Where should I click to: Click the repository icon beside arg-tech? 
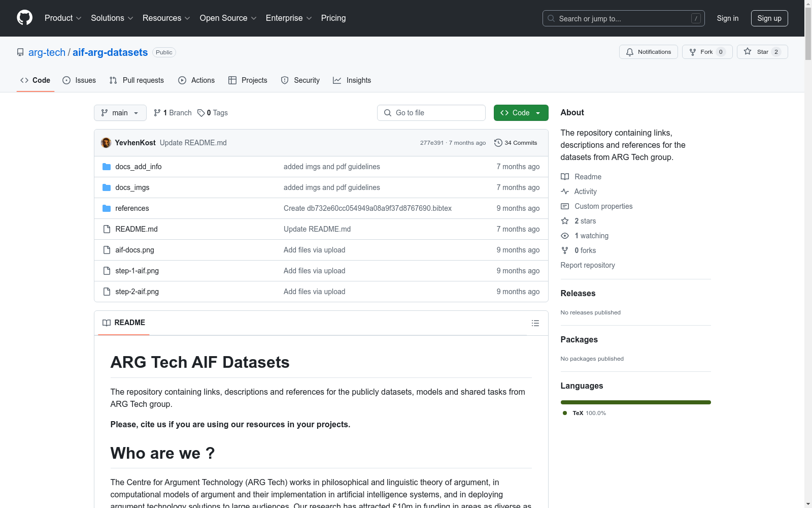(20, 52)
